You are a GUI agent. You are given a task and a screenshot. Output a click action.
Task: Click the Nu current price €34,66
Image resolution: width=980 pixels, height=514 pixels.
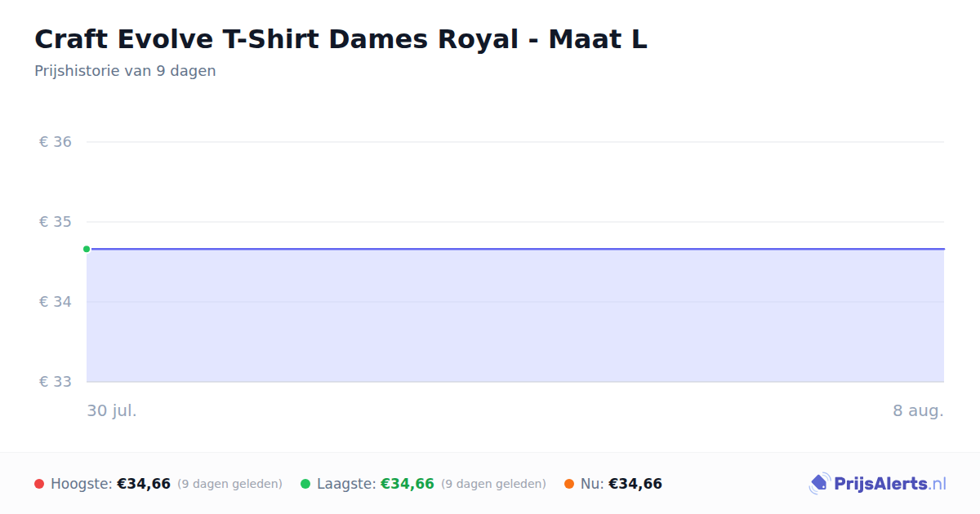[635, 484]
